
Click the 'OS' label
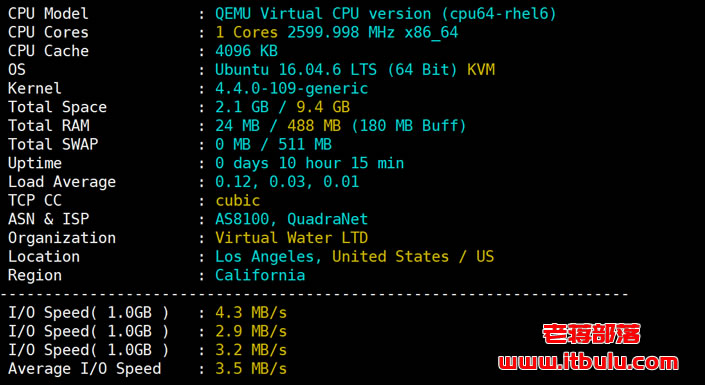17,70
